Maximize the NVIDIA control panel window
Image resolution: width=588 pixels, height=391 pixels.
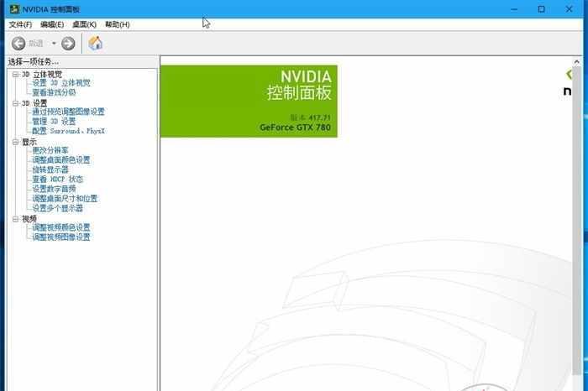[x=542, y=9]
